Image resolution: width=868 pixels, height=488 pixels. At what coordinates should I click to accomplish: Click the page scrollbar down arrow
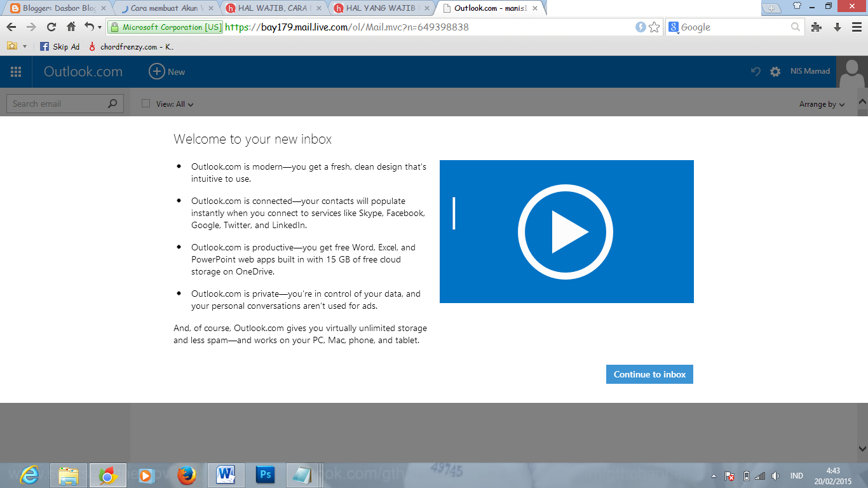point(863,448)
